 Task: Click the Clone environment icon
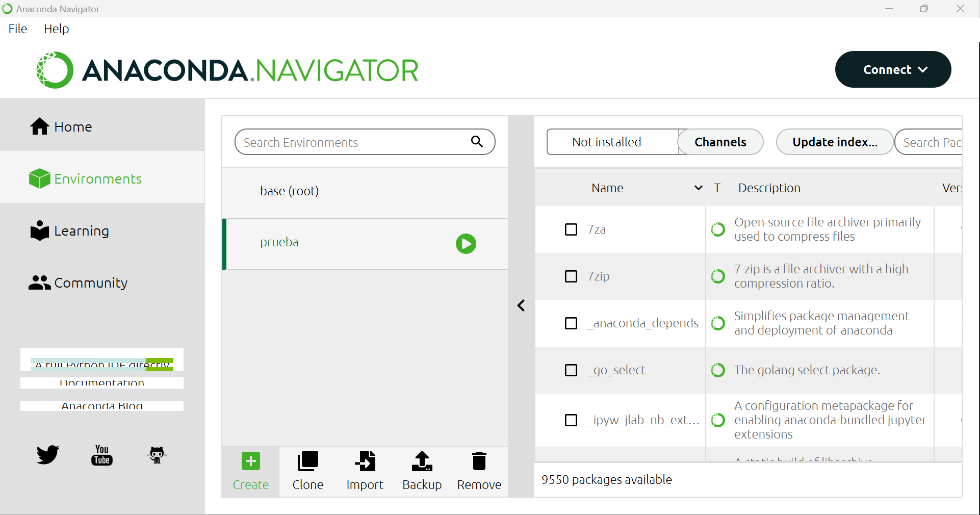coord(307,461)
